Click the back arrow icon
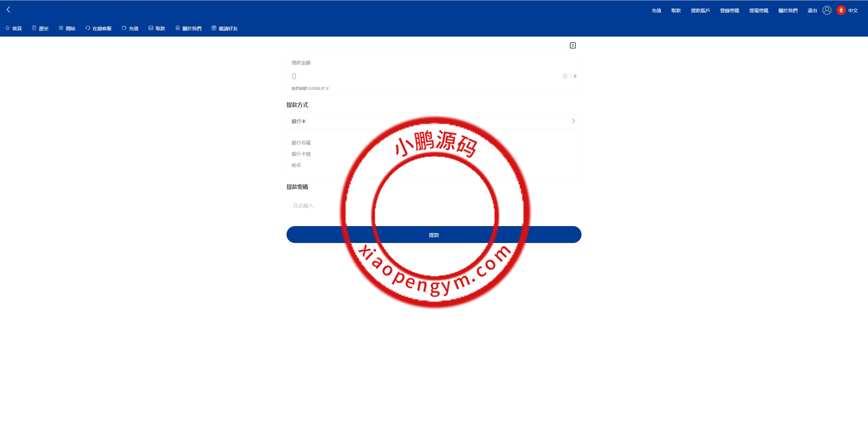The image size is (868, 424). pos(8,10)
